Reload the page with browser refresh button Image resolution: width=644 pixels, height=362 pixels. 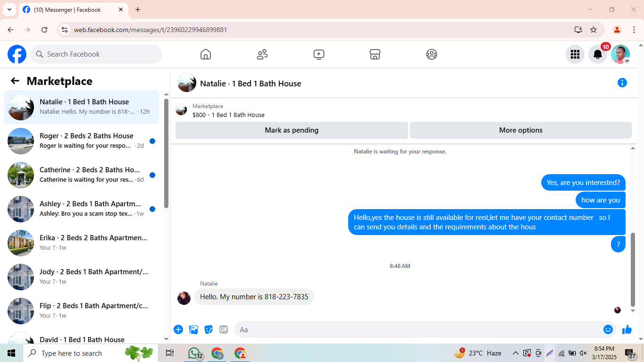point(44,30)
